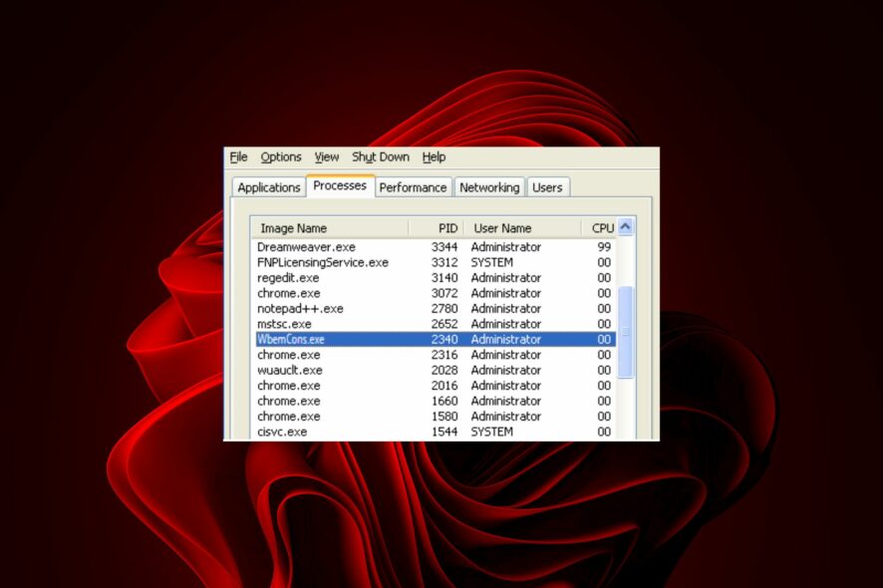The height and width of the screenshot is (588, 883).
Task: Select the regedit.exe process
Action: (x=434, y=278)
